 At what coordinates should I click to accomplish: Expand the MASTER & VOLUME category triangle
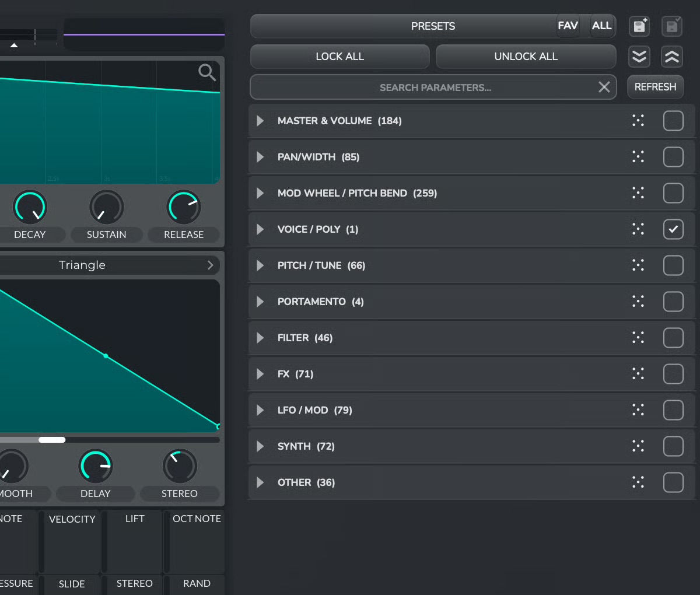260,121
